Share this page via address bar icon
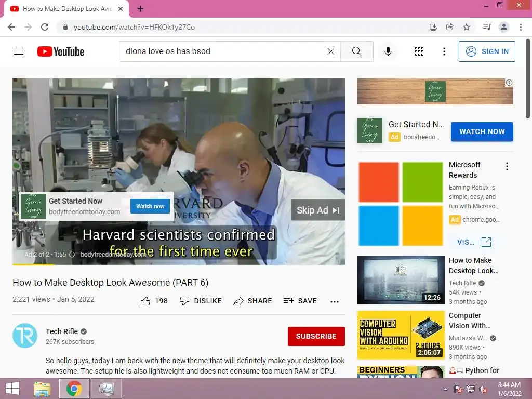 point(449,27)
